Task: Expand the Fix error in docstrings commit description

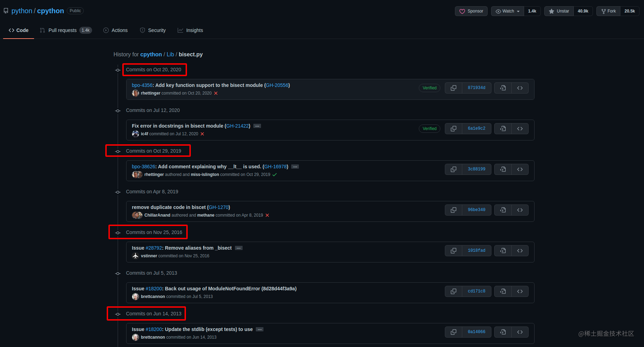Action: (257, 126)
